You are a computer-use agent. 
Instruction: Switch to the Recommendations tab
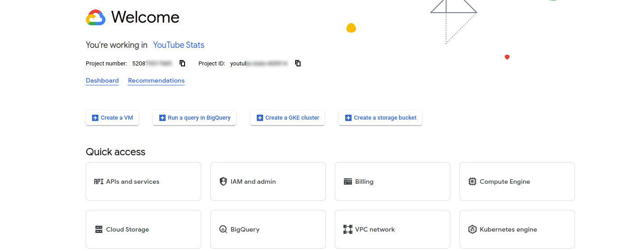pyautogui.click(x=156, y=81)
